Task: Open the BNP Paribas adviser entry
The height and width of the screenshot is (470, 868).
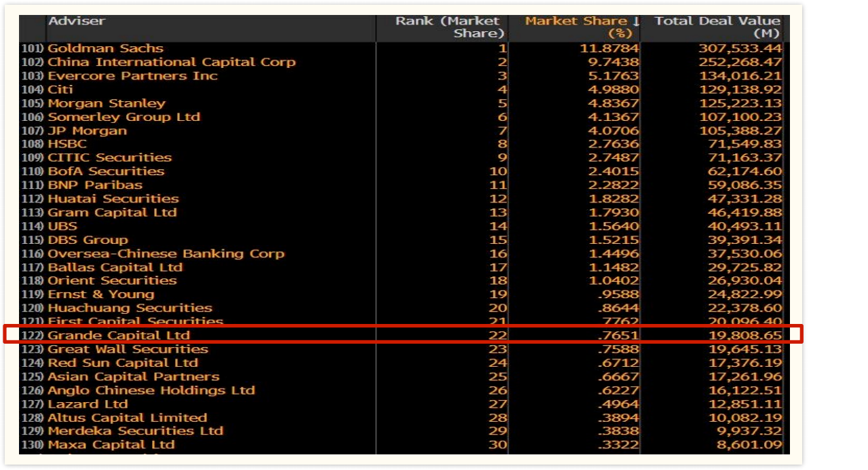Action: tap(95, 185)
